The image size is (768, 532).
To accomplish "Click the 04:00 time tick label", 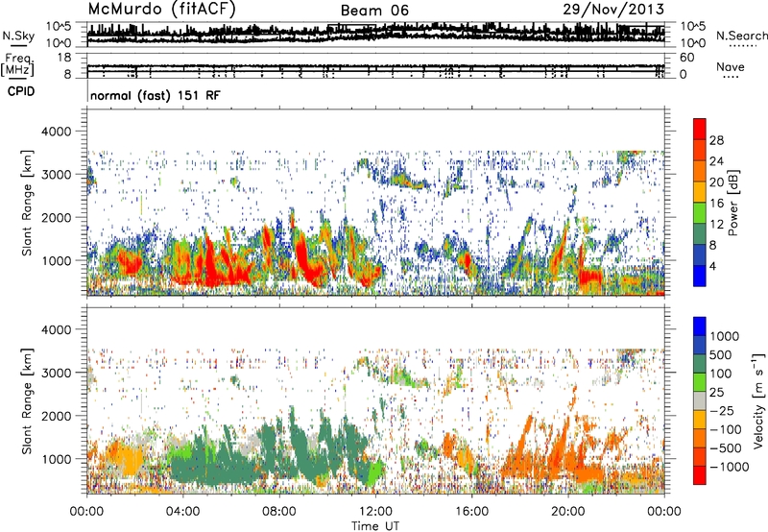I will 182,512.
